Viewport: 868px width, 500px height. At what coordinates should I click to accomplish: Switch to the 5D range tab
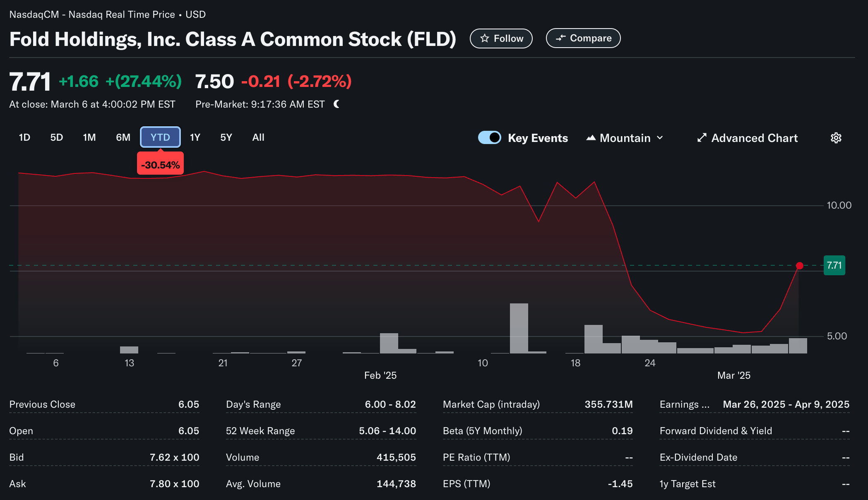tap(57, 137)
